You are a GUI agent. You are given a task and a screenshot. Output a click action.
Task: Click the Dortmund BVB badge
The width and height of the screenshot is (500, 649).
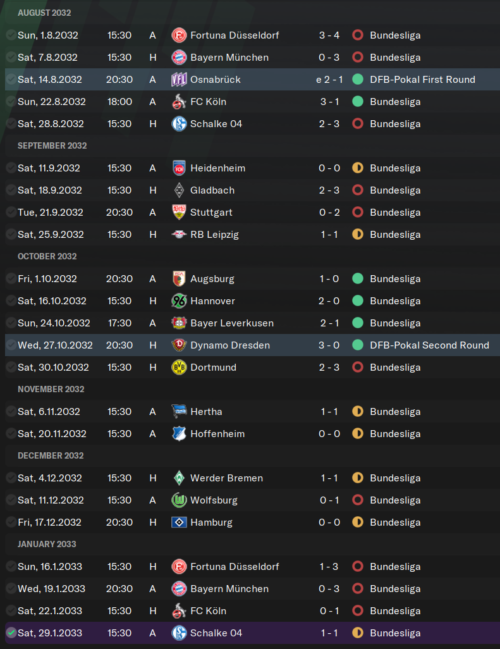point(179,367)
